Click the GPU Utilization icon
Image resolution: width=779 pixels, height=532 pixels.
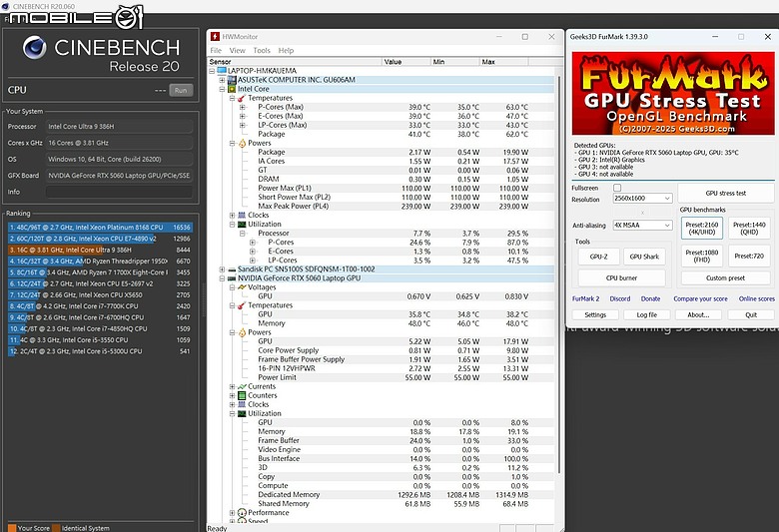tap(242, 413)
